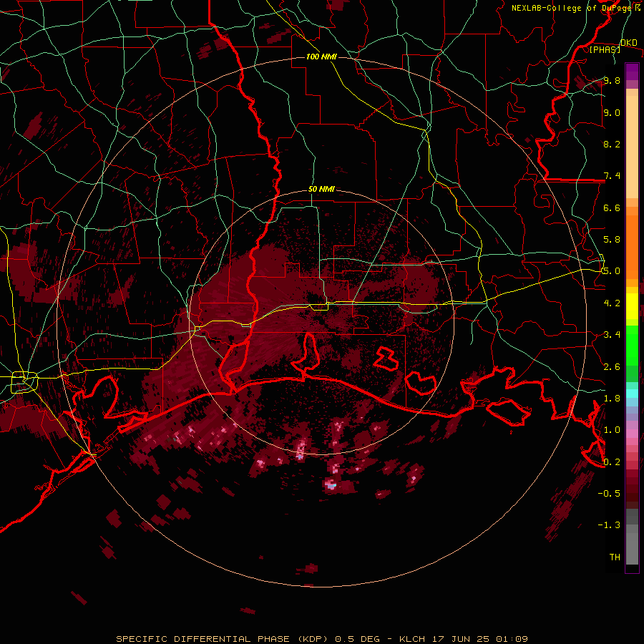Click the 1.8 value on the color scale
The height and width of the screenshot is (644, 644).
[612, 399]
